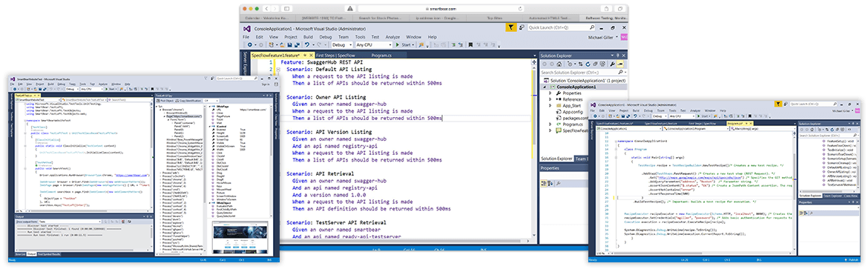
Task: Click the Undo icon in center toolbar
Action: tap(306, 44)
